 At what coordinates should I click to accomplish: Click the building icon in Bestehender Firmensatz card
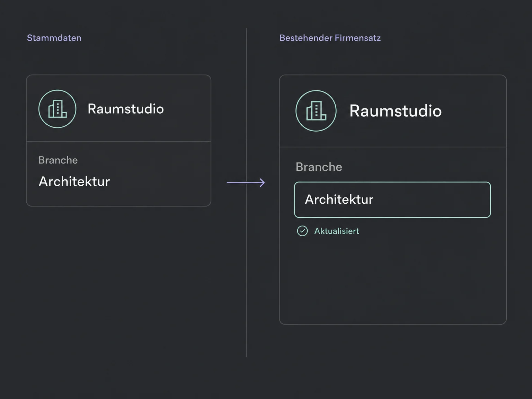point(316,111)
